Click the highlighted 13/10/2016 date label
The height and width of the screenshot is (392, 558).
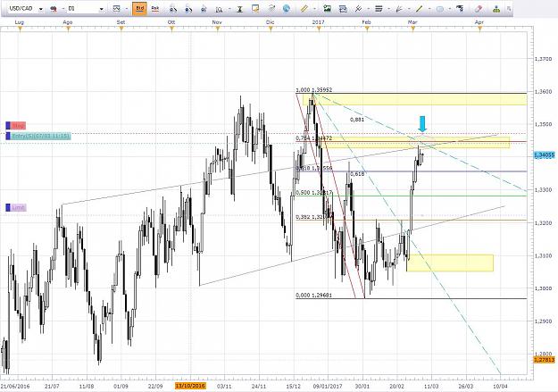(x=190, y=386)
